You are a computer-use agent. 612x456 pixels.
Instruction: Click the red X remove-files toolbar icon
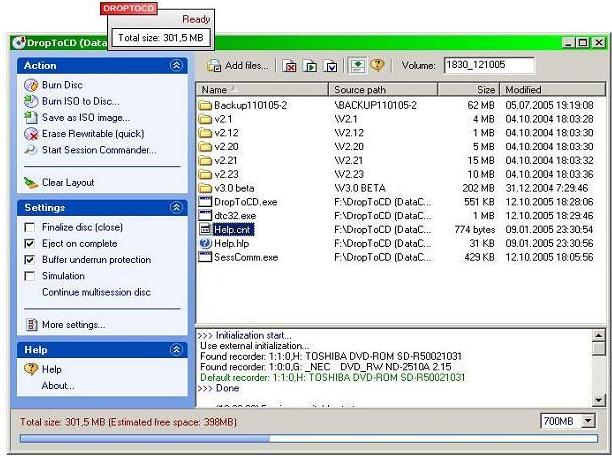point(289,66)
